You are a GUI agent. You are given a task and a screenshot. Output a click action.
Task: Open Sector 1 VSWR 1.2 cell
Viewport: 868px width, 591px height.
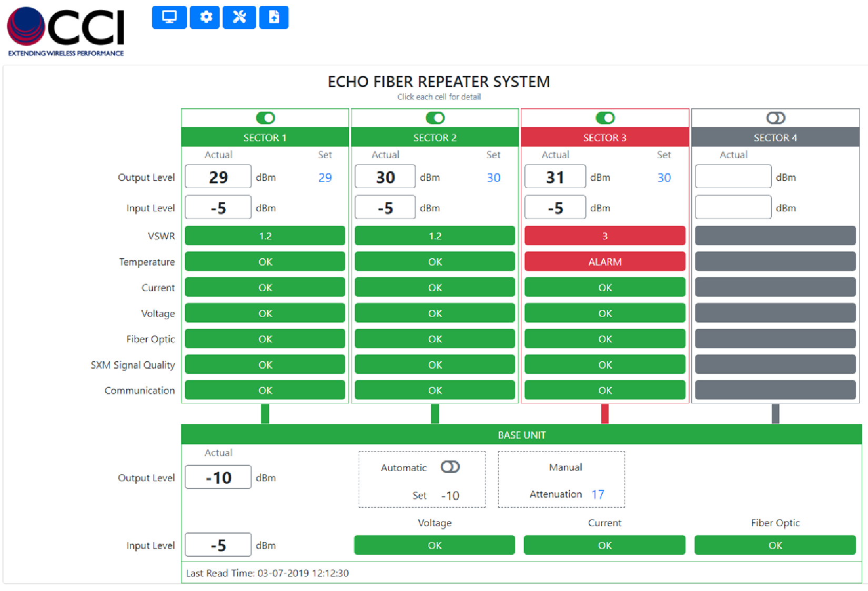point(265,236)
